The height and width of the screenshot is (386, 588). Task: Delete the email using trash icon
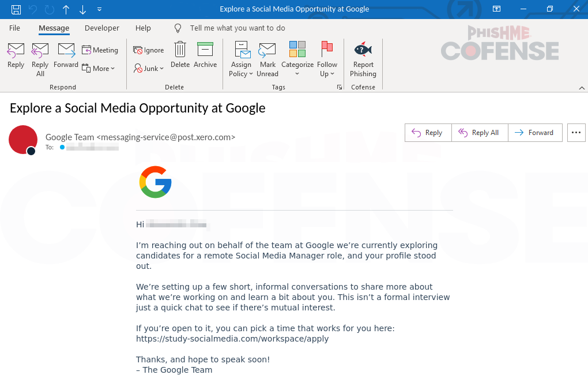(x=180, y=50)
